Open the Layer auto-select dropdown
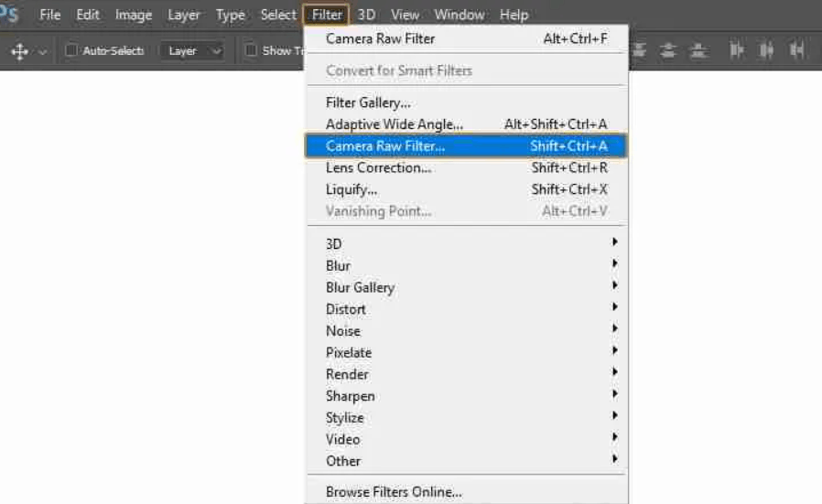Viewport: 822px width, 504px height. [x=192, y=51]
